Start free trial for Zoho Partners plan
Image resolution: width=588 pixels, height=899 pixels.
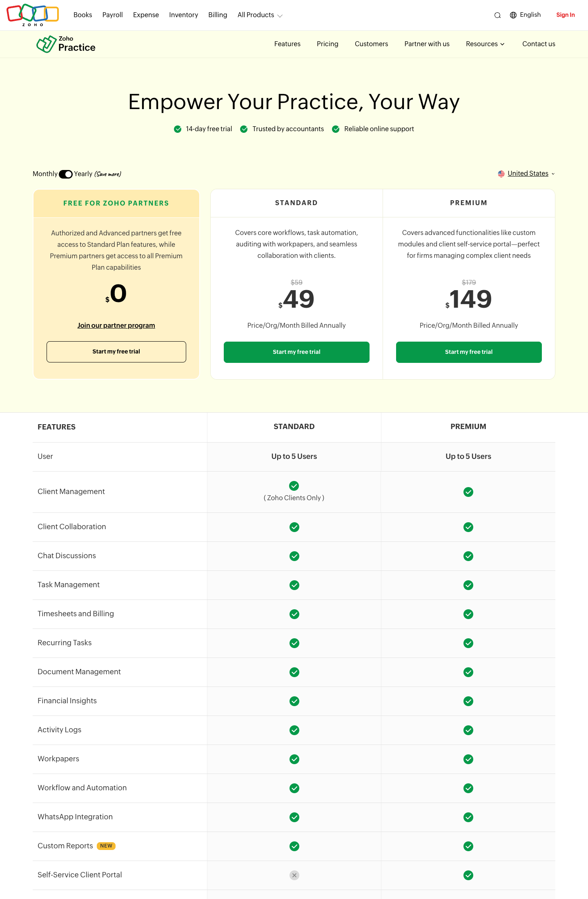coord(116,352)
